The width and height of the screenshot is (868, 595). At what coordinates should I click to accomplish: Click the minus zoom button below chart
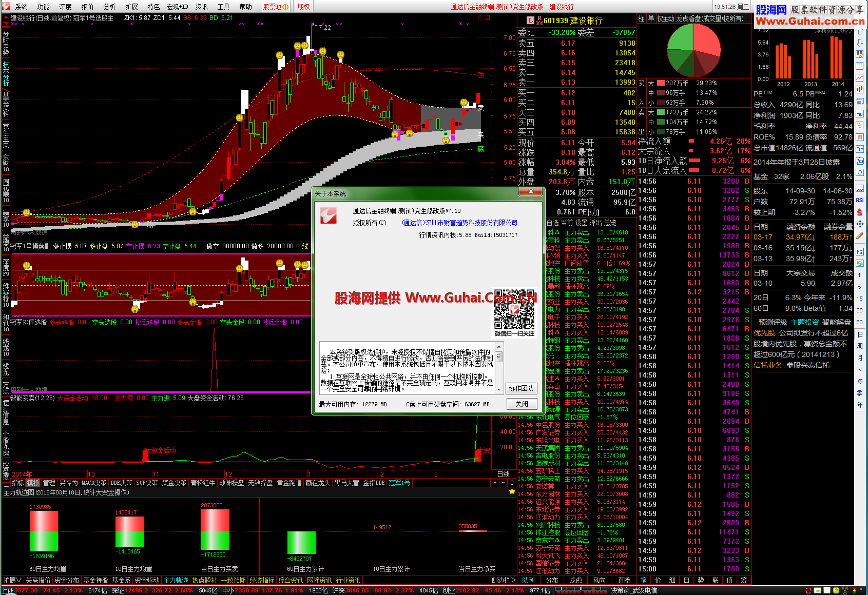[504, 483]
